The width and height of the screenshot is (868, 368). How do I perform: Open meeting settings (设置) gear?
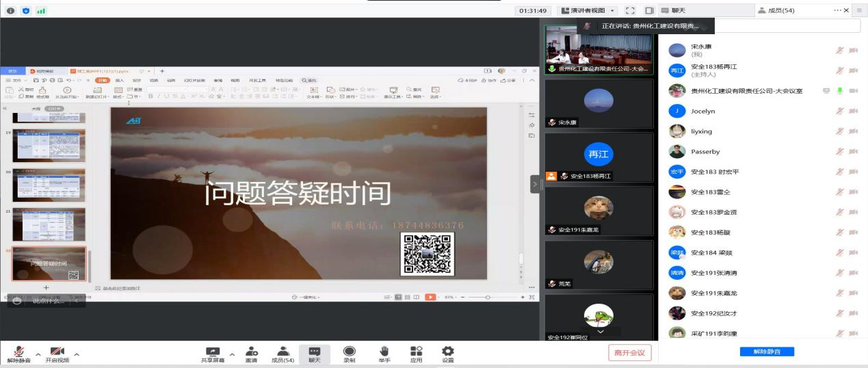[x=448, y=351]
